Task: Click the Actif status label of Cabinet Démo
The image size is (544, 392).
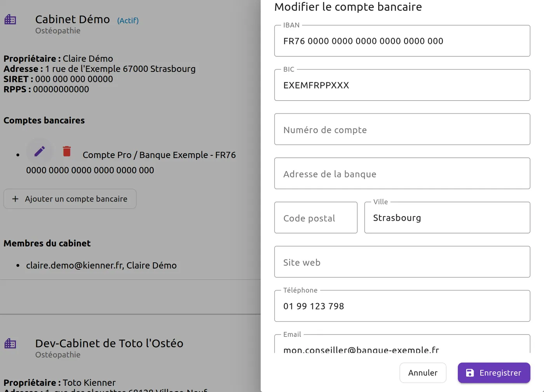Action: [128, 21]
